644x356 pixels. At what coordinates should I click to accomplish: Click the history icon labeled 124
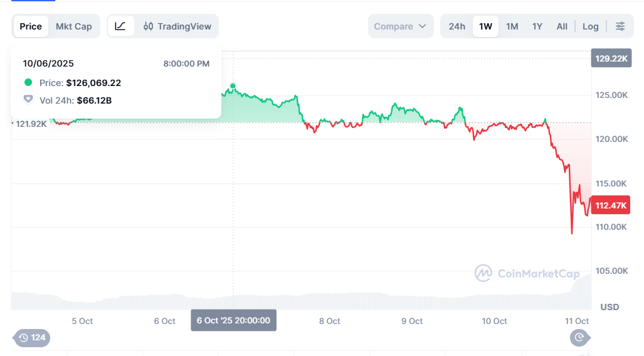(32, 338)
